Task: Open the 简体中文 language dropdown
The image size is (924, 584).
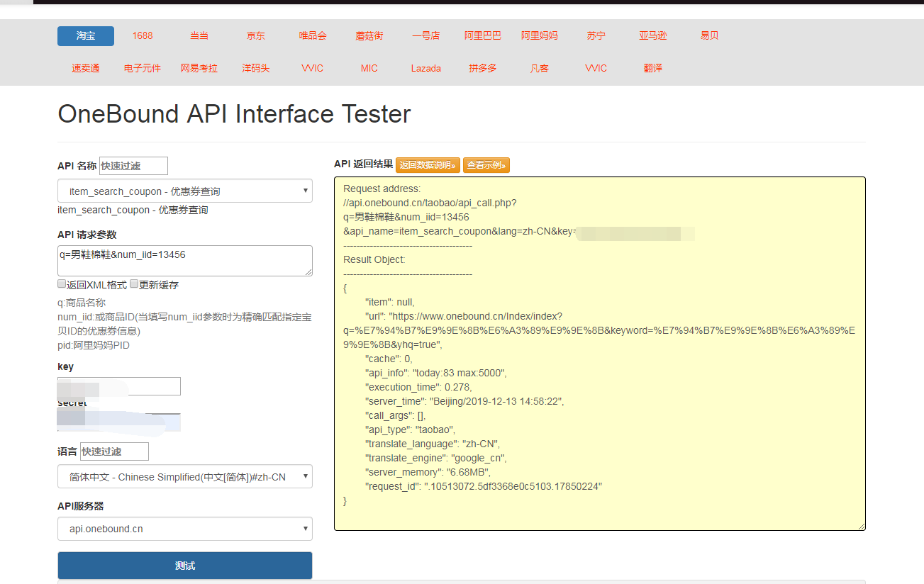Action: pos(185,477)
